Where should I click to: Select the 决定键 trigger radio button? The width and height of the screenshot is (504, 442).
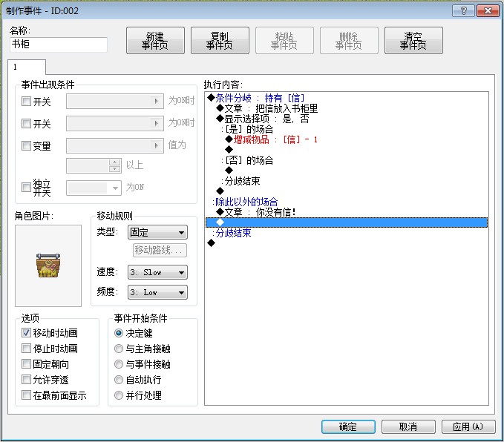coord(119,333)
